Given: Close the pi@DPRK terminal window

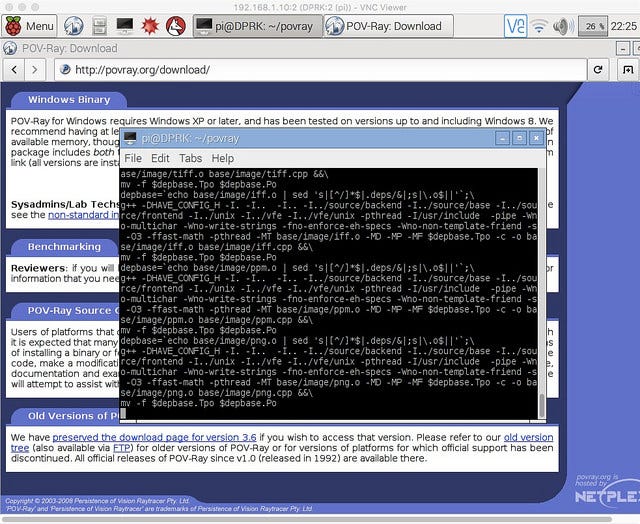Looking at the screenshot, I should coord(536,138).
